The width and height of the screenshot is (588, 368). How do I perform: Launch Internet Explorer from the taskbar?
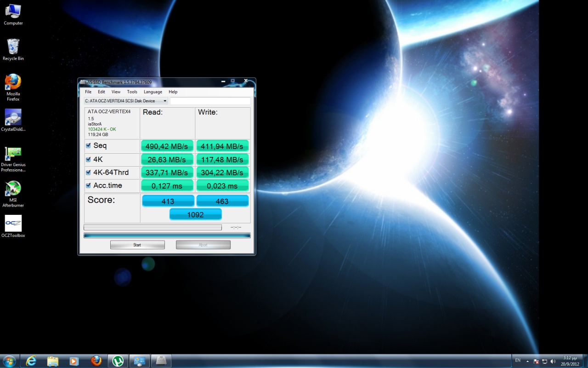tap(31, 361)
